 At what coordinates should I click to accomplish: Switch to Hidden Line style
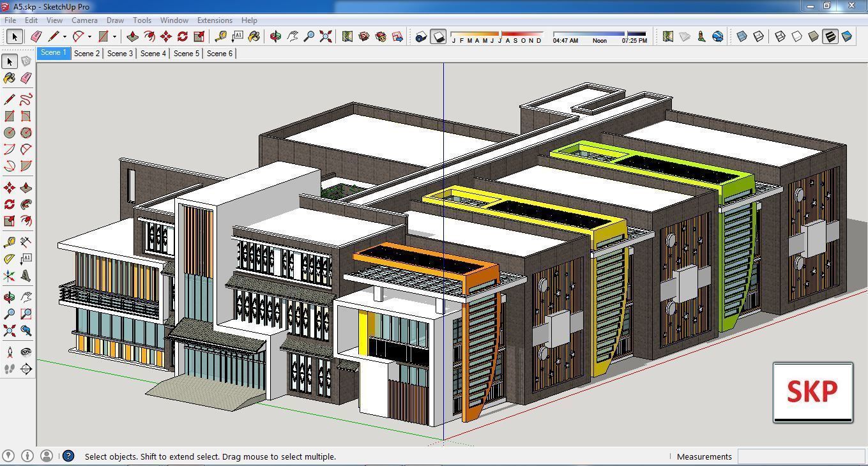(796, 36)
